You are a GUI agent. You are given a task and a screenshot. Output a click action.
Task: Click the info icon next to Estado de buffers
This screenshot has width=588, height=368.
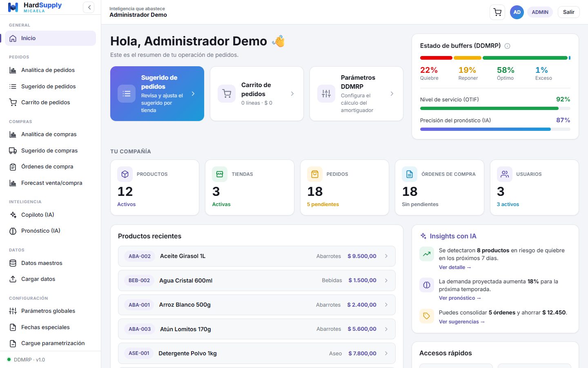pyautogui.click(x=508, y=46)
